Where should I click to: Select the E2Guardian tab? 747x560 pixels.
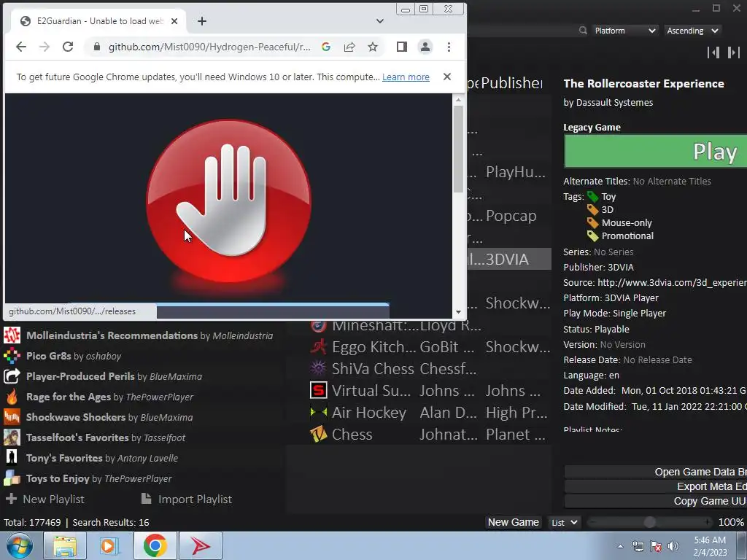click(100, 21)
